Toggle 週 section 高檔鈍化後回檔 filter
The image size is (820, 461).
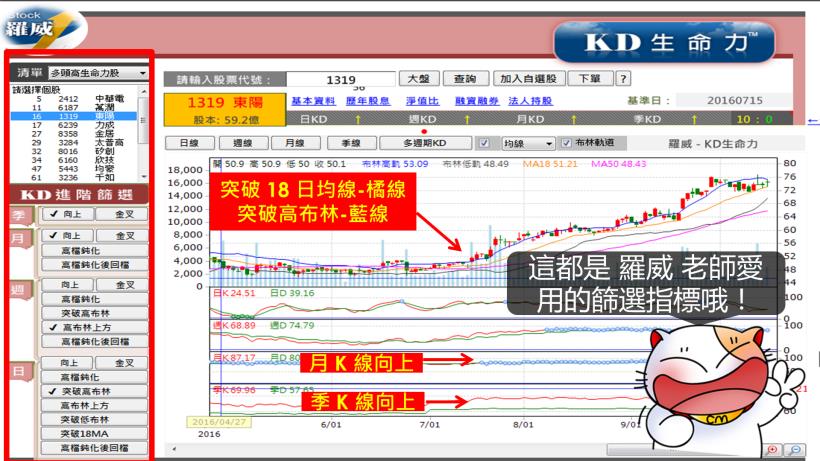(x=95, y=341)
